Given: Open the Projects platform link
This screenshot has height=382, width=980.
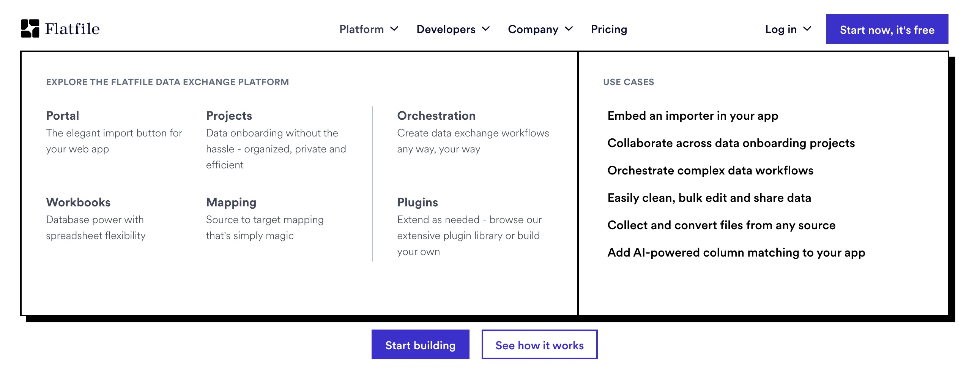Looking at the screenshot, I should click(228, 116).
